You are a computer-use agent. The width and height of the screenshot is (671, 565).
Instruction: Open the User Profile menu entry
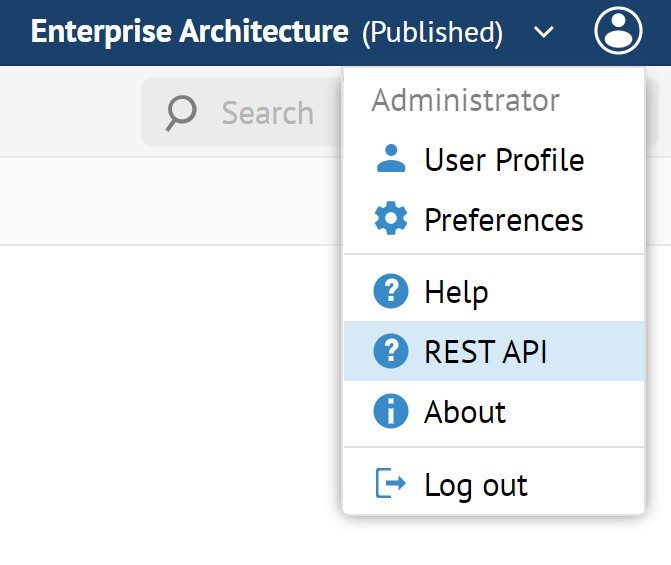(504, 160)
